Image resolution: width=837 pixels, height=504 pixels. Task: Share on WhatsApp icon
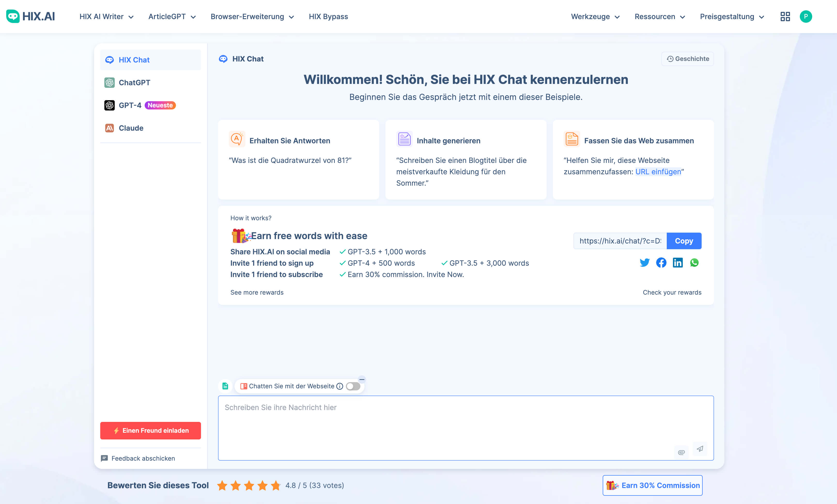[694, 263]
